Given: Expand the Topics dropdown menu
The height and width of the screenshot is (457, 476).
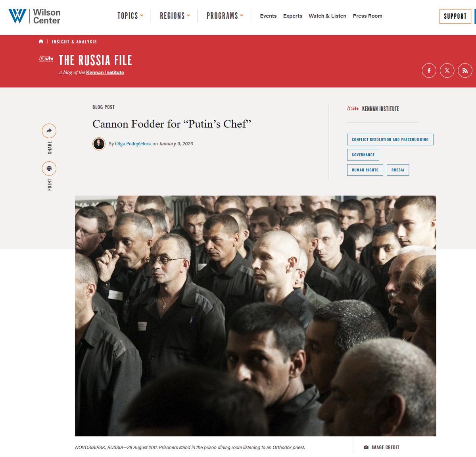Looking at the screenshot, I should click(x=130, y=16).
